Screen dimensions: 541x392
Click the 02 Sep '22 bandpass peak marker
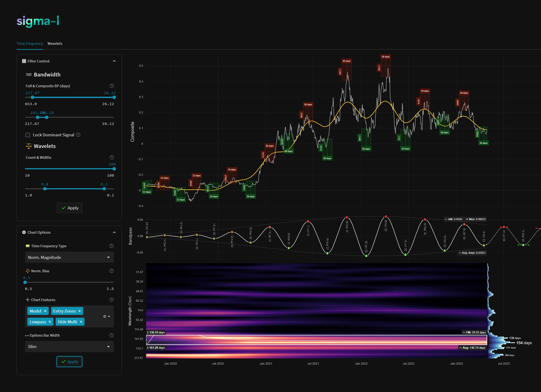[x=425, y=219]
